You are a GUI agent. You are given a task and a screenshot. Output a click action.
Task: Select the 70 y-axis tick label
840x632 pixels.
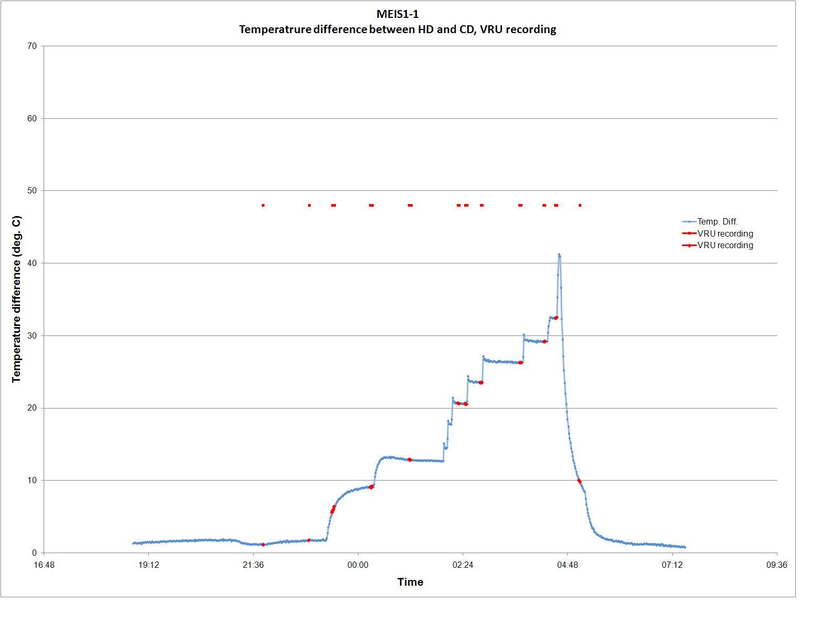pos(32,46)
